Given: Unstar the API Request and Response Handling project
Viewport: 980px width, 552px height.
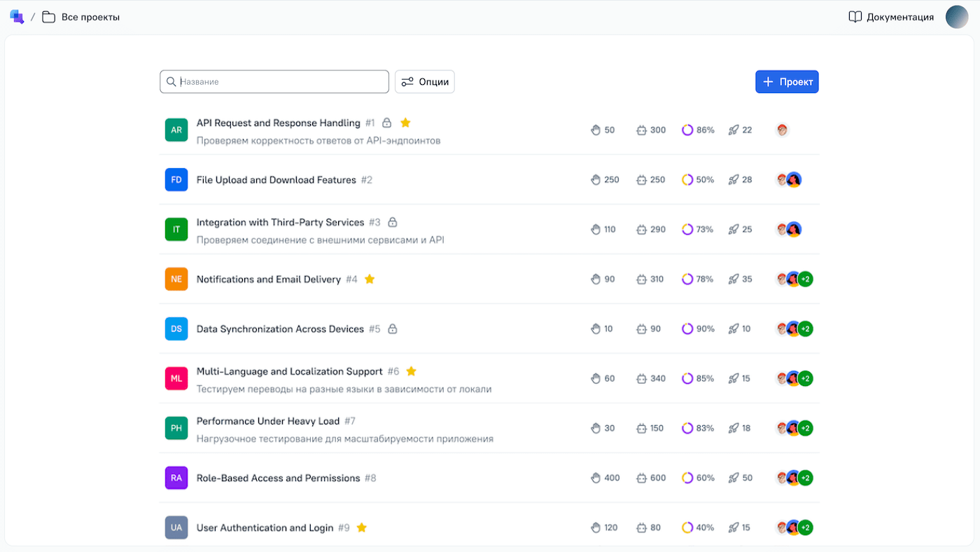Looking at the screenshot, I should pyautogui.click(x=405, y=123).
